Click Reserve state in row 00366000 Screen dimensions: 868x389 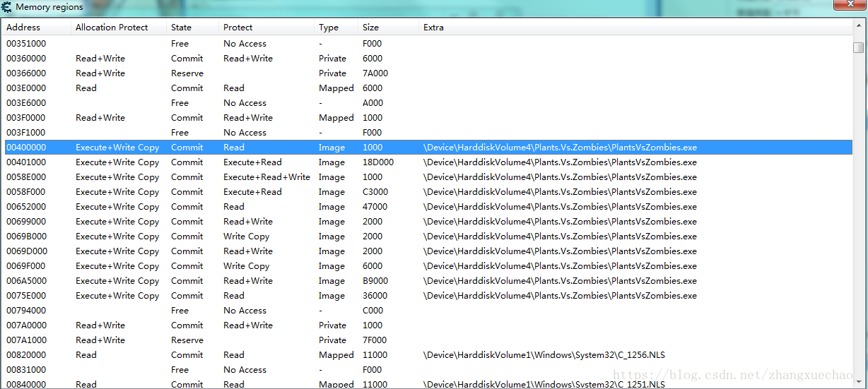point(187,73)
